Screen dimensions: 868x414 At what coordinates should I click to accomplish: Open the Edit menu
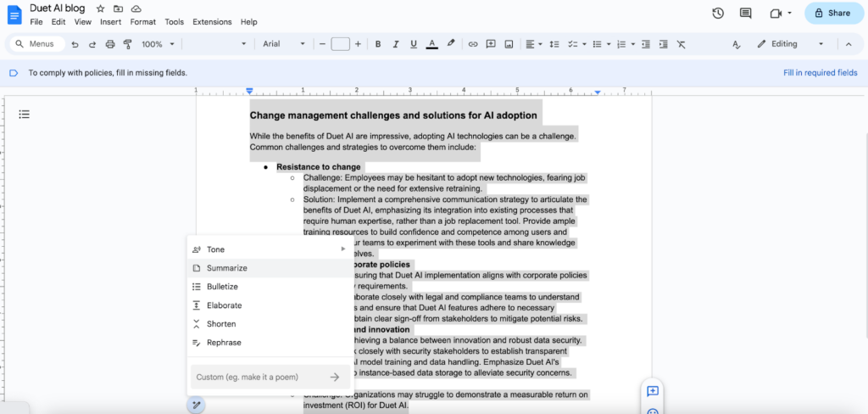[x=58, y=22]
